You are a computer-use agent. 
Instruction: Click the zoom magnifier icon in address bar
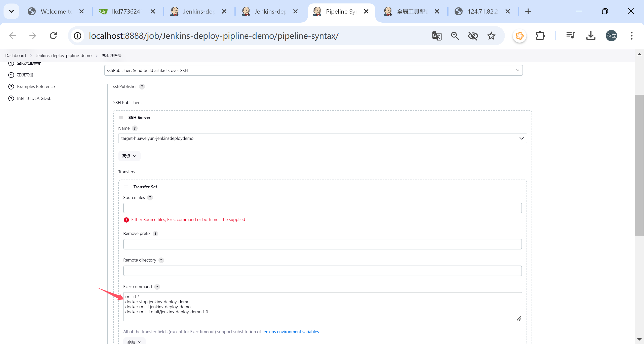[455, 36]
